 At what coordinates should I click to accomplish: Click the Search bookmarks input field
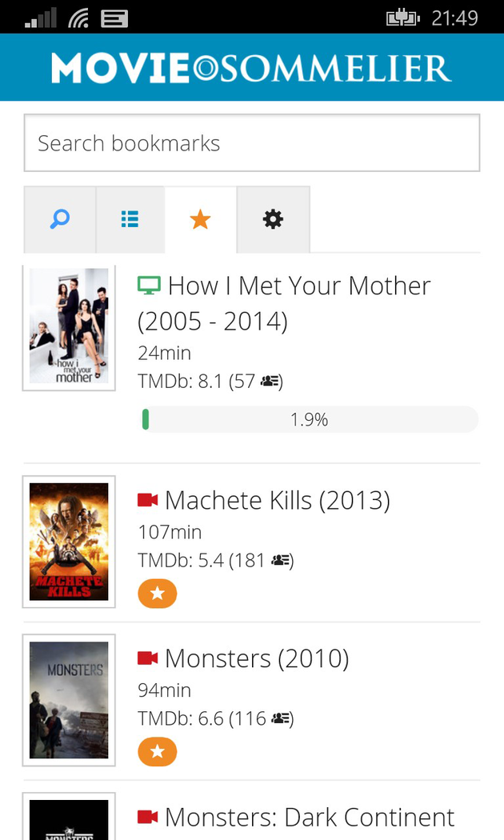pyautogui.click(x=251, y=143)
